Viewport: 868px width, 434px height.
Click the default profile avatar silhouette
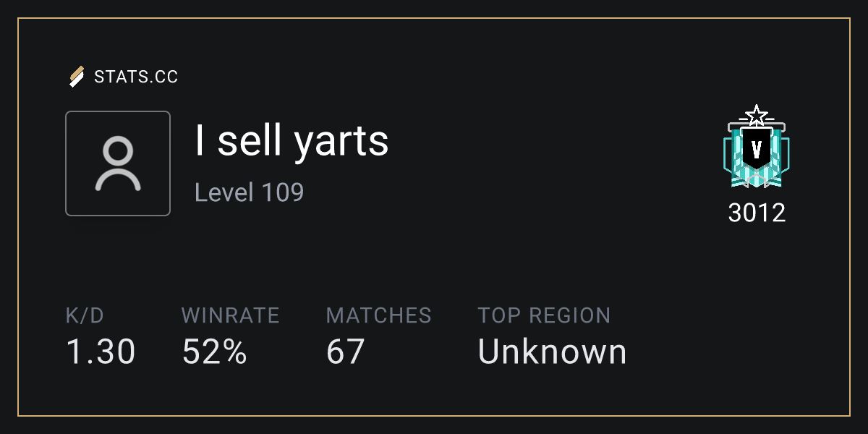coord(118,164)
